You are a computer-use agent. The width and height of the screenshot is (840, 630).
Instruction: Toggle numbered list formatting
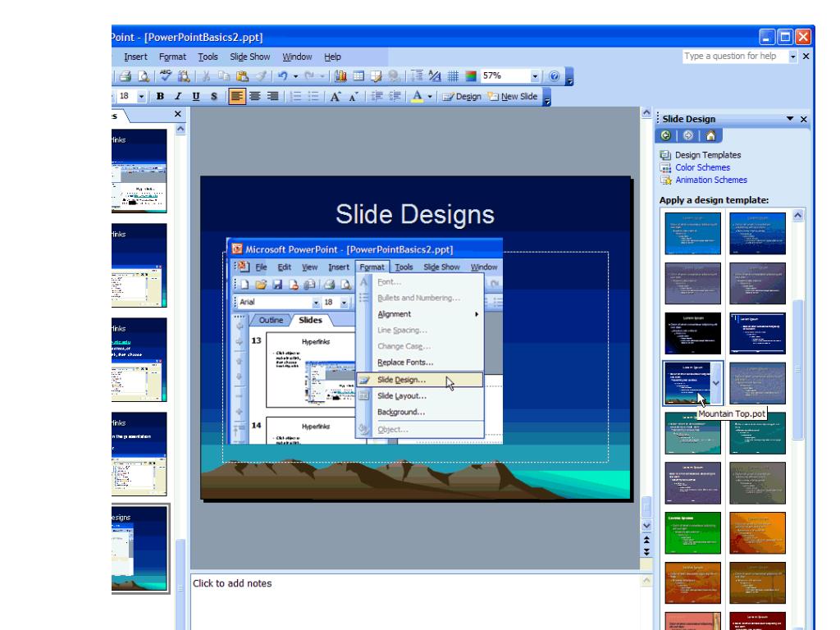pyautogui.click(x=295, y=97)
